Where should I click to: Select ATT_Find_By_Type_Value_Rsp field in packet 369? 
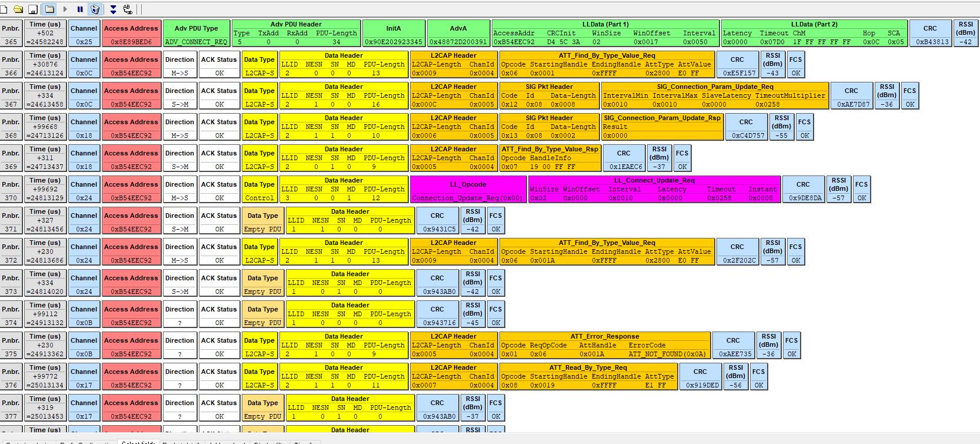tap(550, 158)
